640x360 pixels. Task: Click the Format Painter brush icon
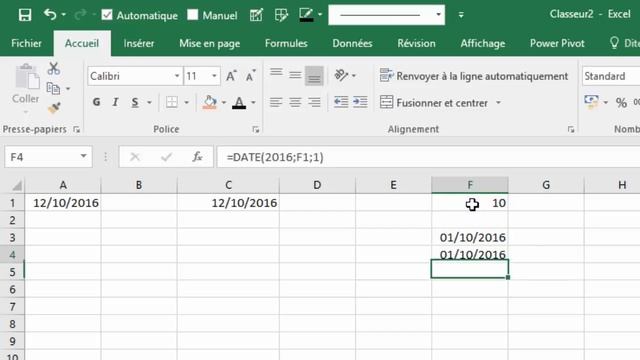pyautogui.click(x=54, y=108)
